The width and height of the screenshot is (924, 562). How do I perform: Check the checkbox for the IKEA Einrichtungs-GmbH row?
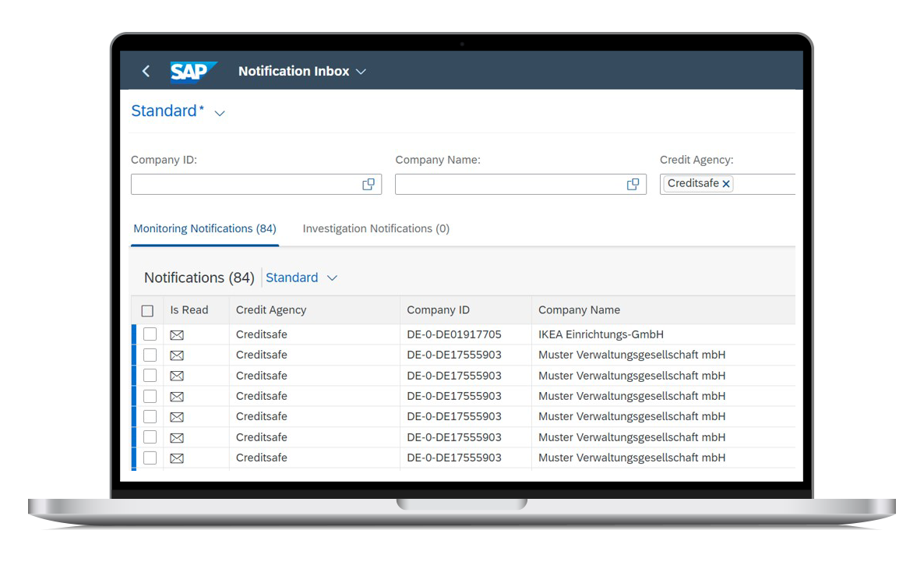150,334
